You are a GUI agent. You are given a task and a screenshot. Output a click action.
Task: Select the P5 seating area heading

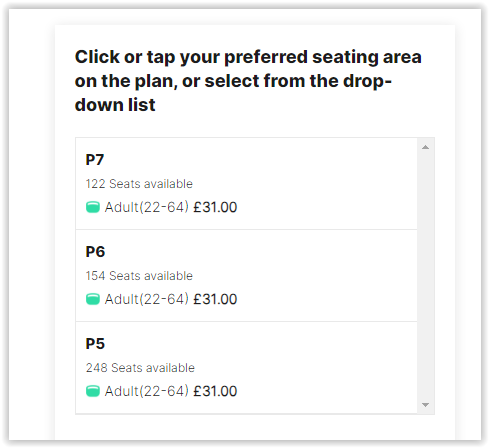95,344
